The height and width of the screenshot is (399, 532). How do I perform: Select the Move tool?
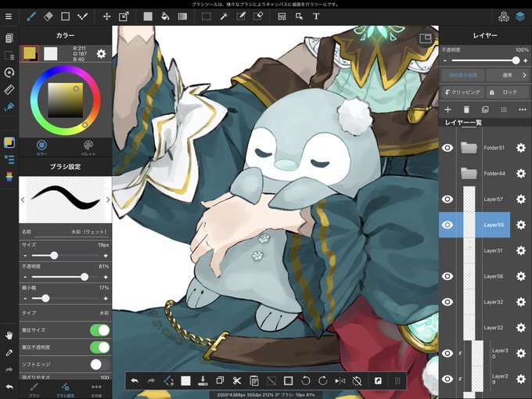point(107,16)
